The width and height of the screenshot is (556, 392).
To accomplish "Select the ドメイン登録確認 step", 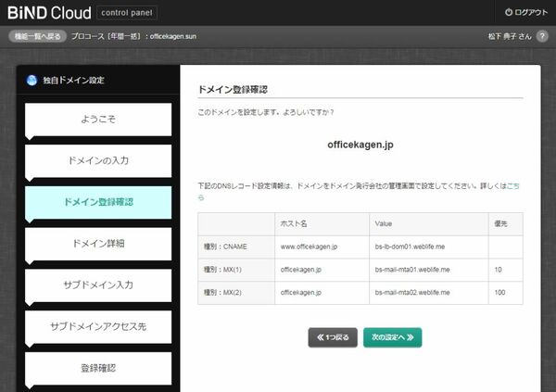I will tap(98, 203).
